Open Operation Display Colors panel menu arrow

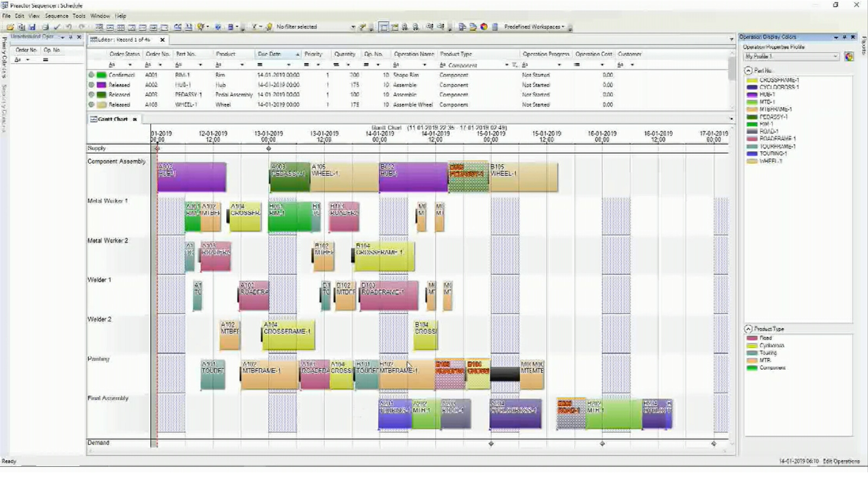coord(836,37)
